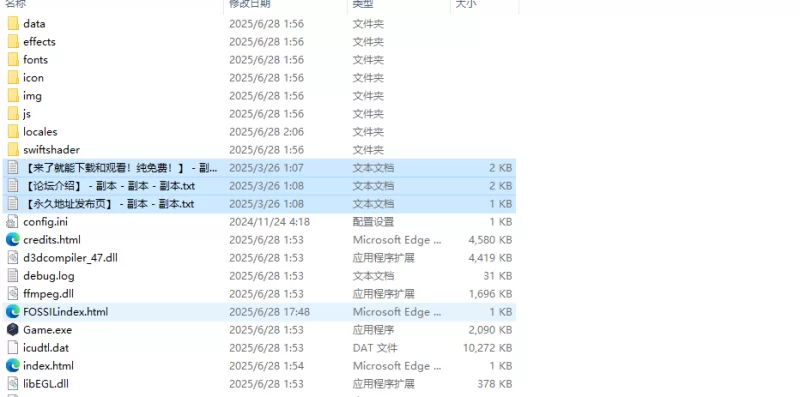Viewport: 800px width, 397px height.
Task: Select the locales folder icon
Action: pos(13,132)
